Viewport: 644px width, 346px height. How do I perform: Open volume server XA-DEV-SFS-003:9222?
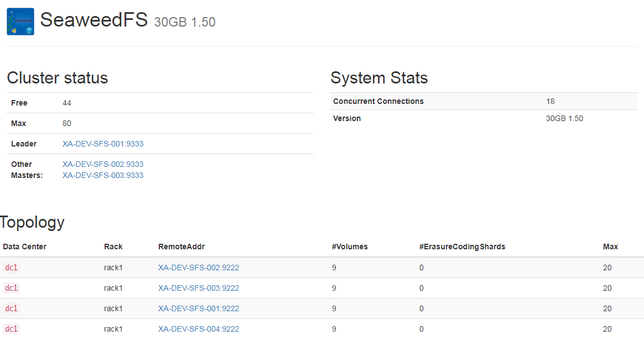pos(199,288)
